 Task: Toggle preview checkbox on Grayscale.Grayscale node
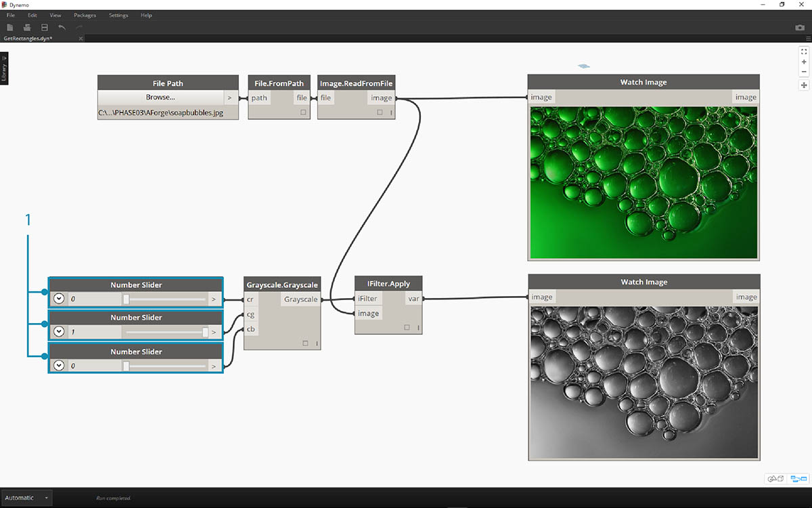click(x=305, y=343)
